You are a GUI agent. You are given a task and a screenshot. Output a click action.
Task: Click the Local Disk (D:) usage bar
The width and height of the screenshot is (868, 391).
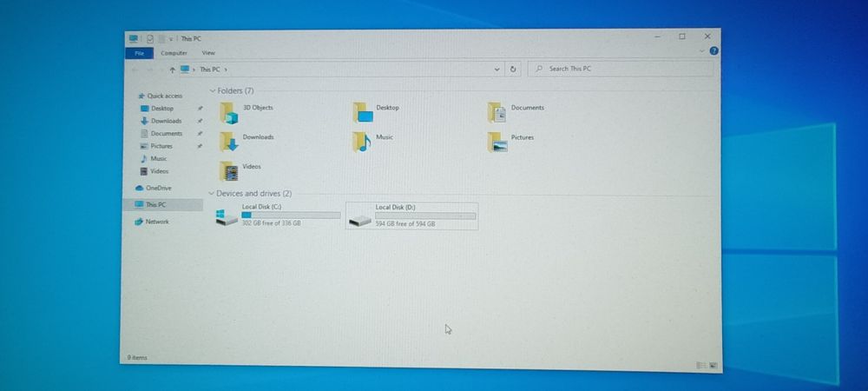(x=425, y=216)
